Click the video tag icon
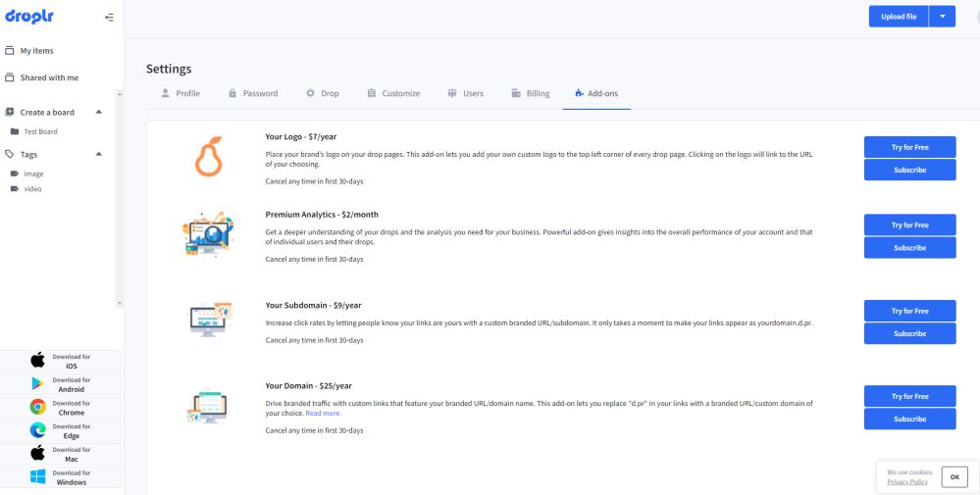Screen dimensions: 980x495 (15, 188)
